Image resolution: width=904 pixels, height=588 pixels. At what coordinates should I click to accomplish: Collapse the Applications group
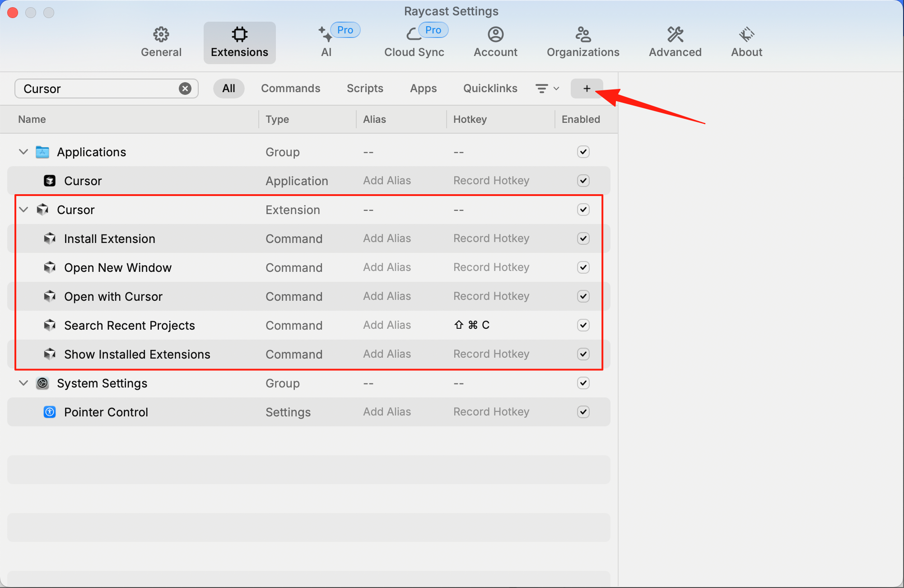23,152
